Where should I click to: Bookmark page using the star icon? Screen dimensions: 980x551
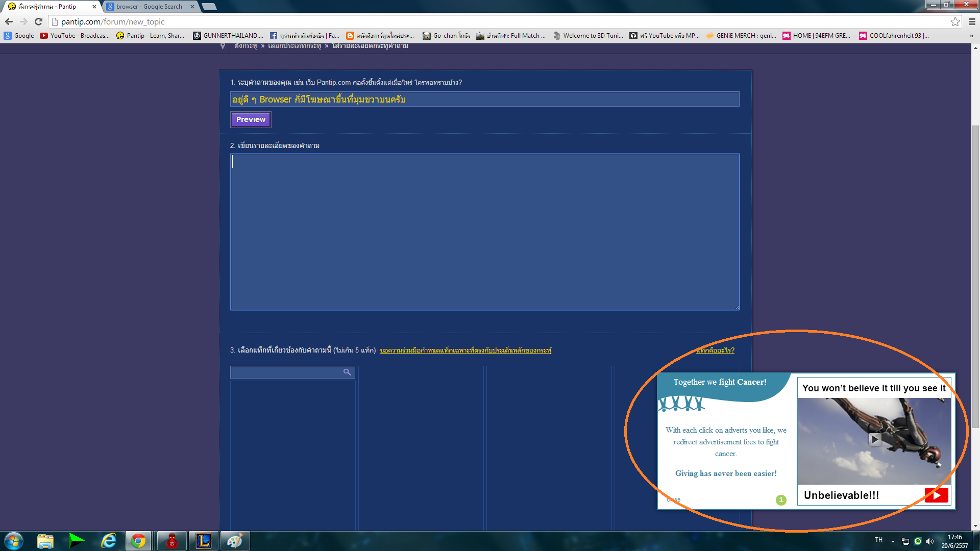955,21
